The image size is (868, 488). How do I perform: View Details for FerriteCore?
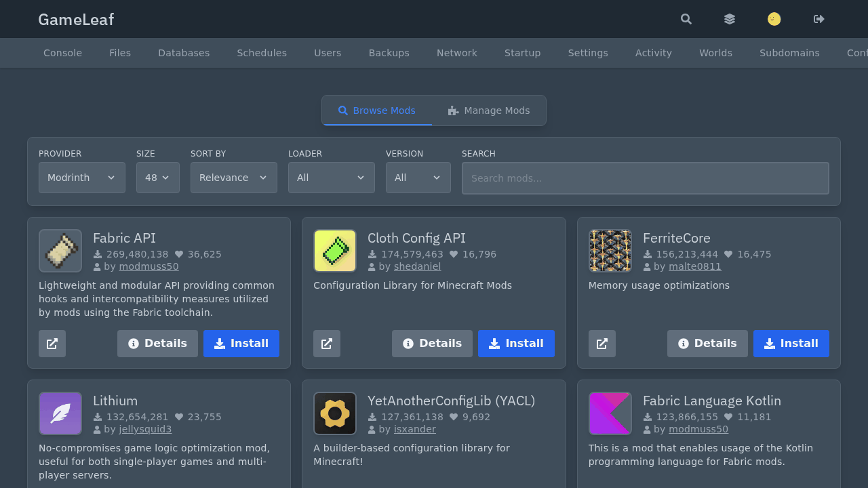[707, 344]
